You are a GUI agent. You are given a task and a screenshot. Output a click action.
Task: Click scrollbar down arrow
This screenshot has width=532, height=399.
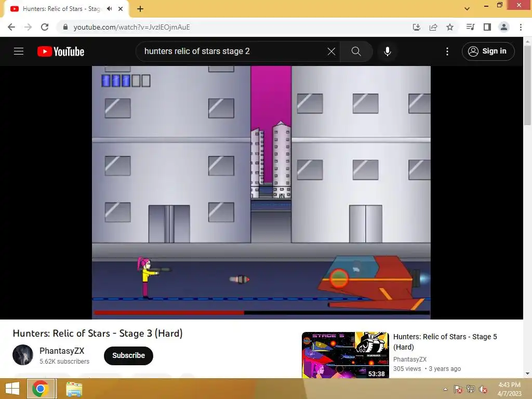click(527, 374)
